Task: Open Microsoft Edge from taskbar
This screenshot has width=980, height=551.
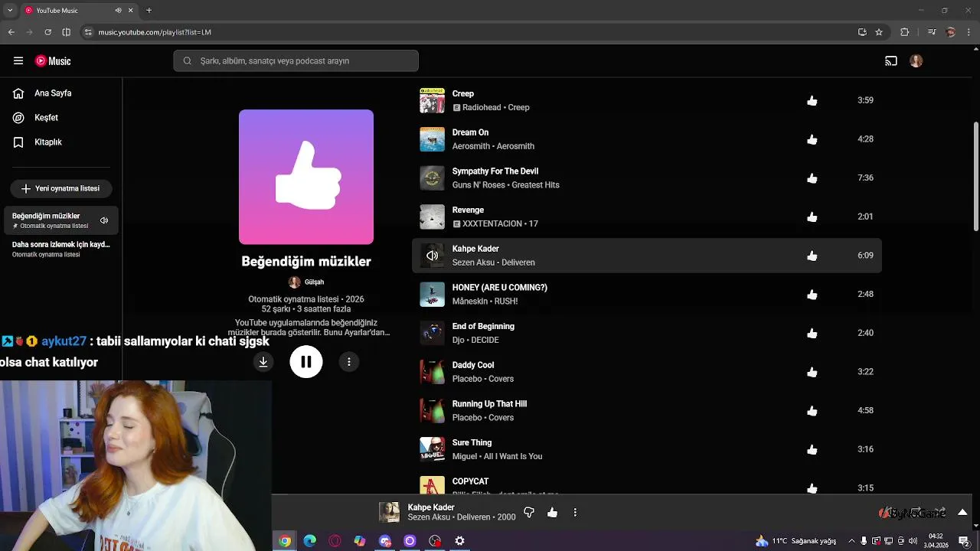Action: point(310,541)
